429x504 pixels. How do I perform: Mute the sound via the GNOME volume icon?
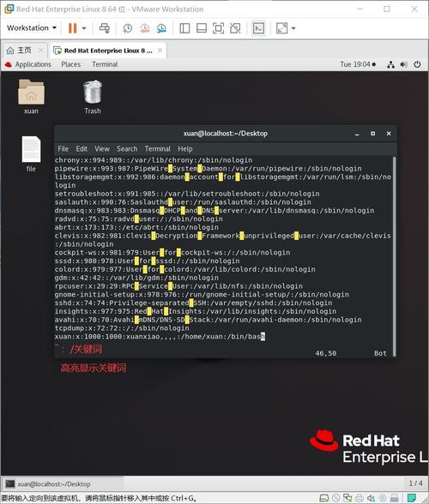(403, 64)
